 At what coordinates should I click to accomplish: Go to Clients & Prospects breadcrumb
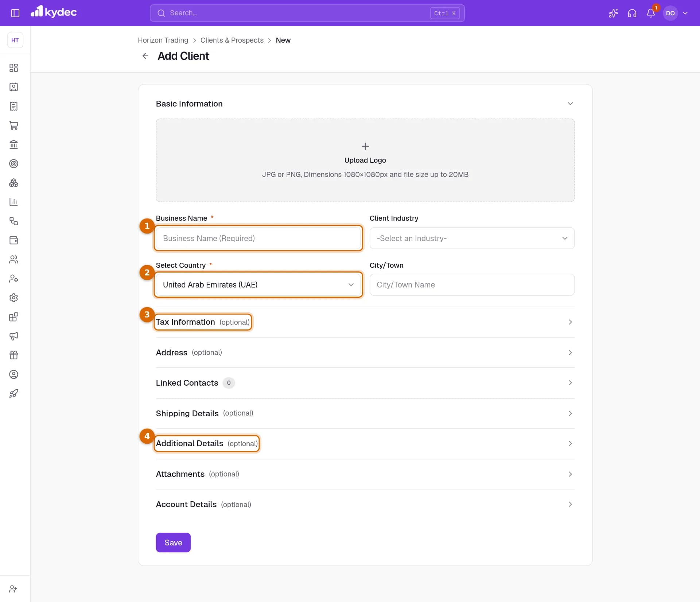[x=232, y=40]
